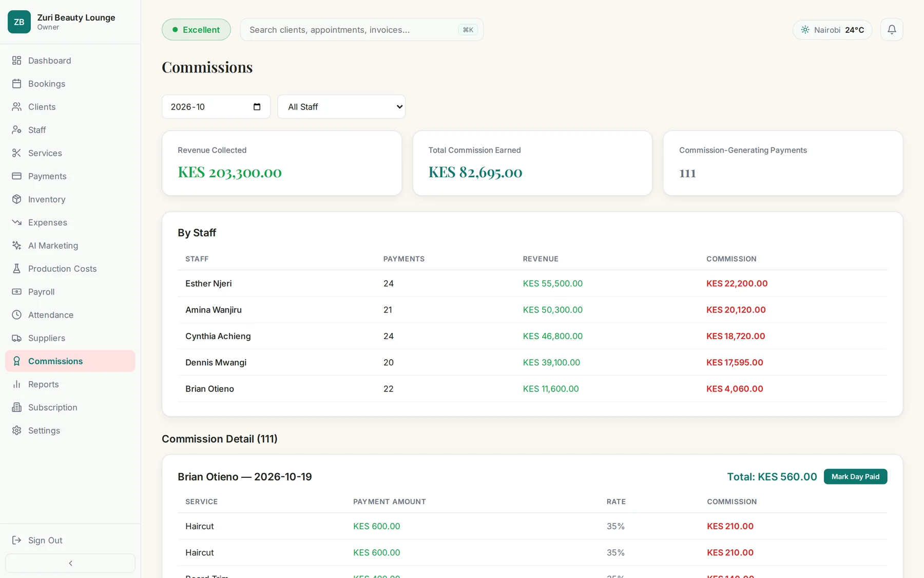
Task: Click Esther Njeri in staff table
Action: click(208, 284)
